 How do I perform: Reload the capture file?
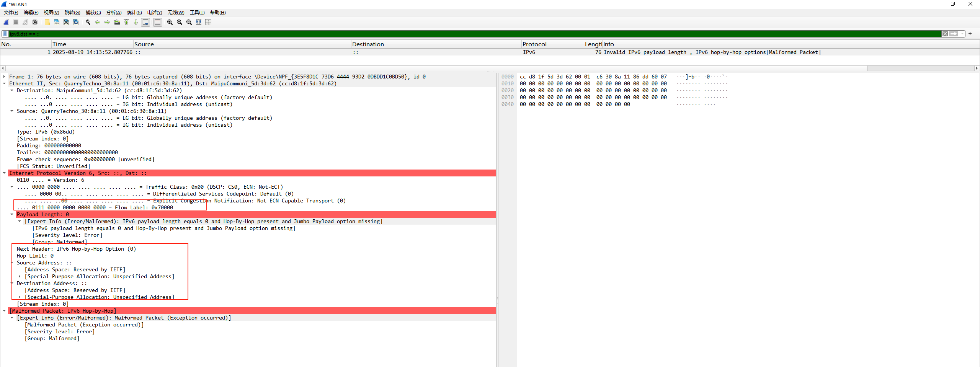(76, 22)
